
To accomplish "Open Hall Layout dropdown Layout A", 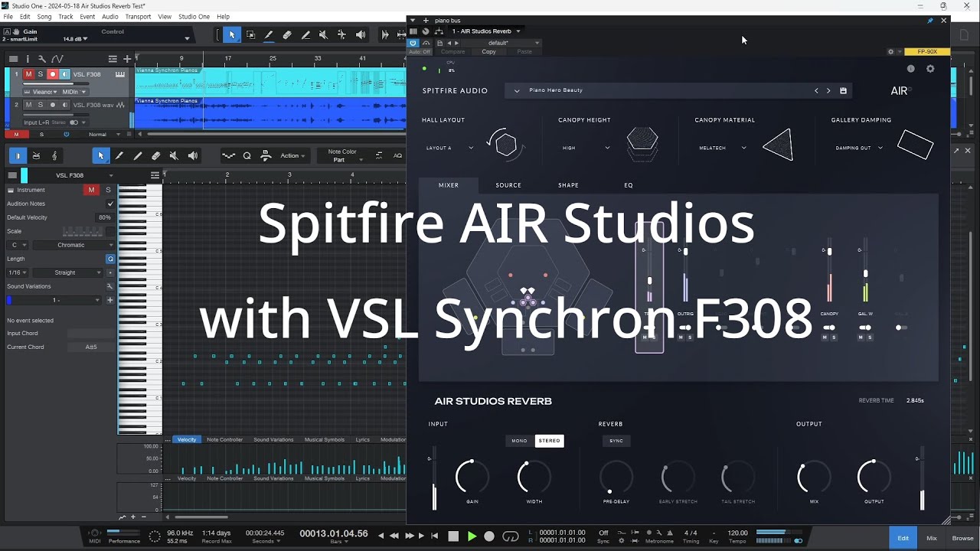I will coord(450,148).
